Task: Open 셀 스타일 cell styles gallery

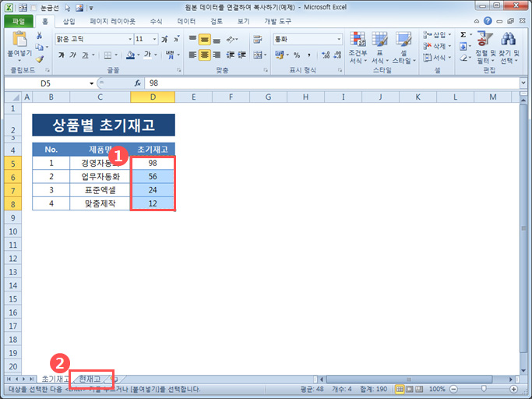Action: (403, 48)
